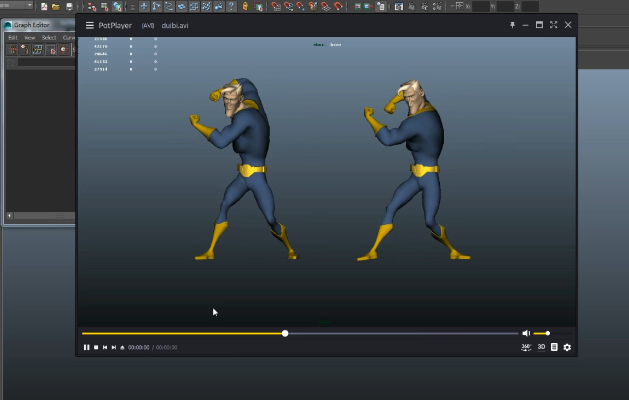Image resolution: width=629 pixels, height=400 pixels.
Task: Click Graph Editor scroll left arrow
Action: (9, 216)
